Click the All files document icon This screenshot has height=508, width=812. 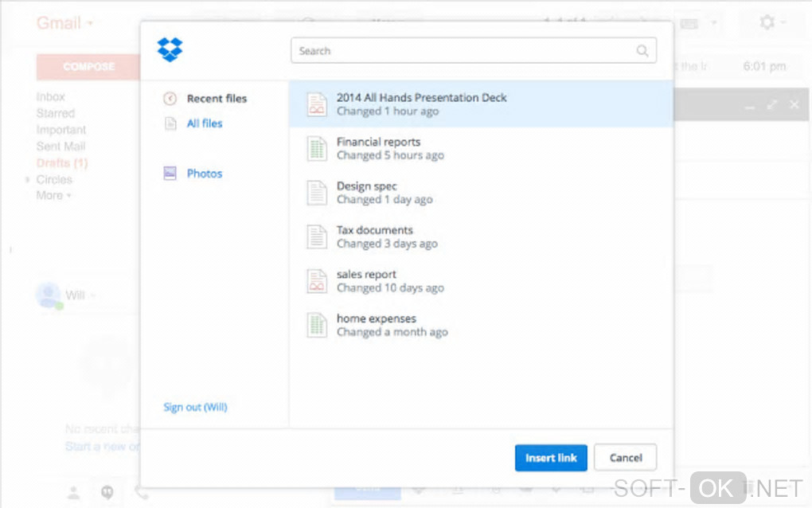click(x=170, y=123)
